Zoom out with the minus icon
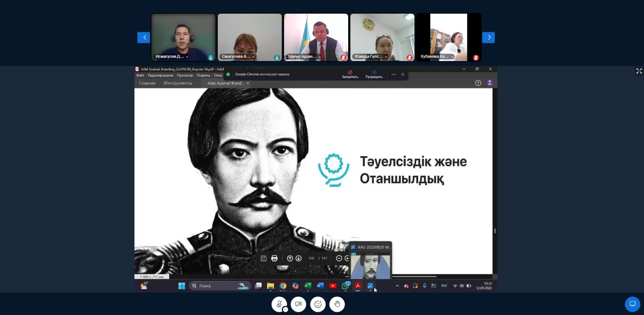This screenshot has height=315, width=644. (339, 258)
